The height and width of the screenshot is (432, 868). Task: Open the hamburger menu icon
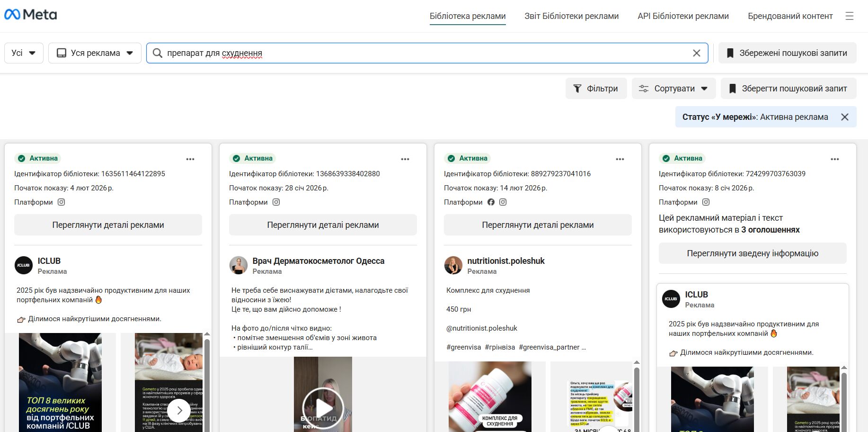coord(850,16)
